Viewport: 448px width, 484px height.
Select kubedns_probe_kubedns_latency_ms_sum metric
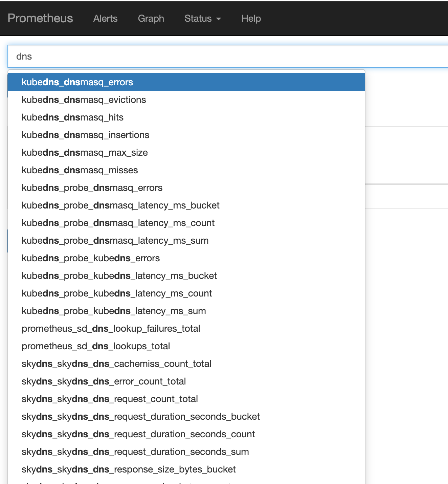pos(186,311)
